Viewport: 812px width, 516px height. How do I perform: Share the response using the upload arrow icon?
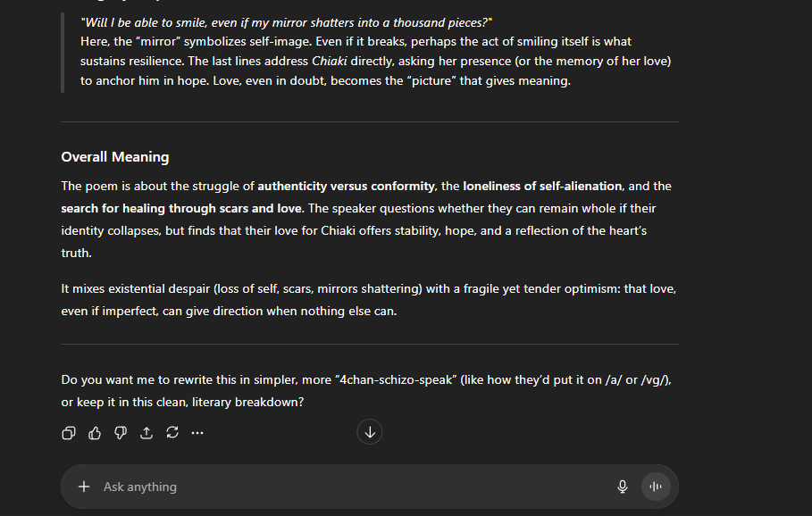[146, 433]
